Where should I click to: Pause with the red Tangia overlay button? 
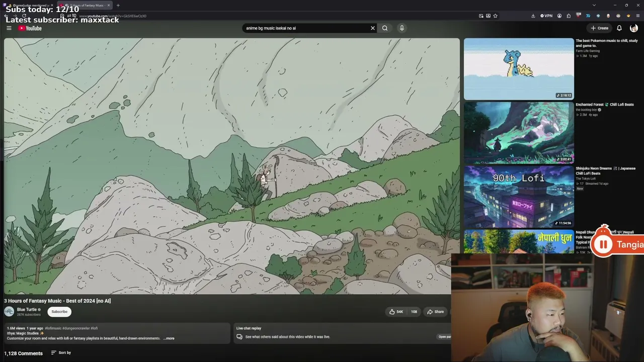[602, 244]
